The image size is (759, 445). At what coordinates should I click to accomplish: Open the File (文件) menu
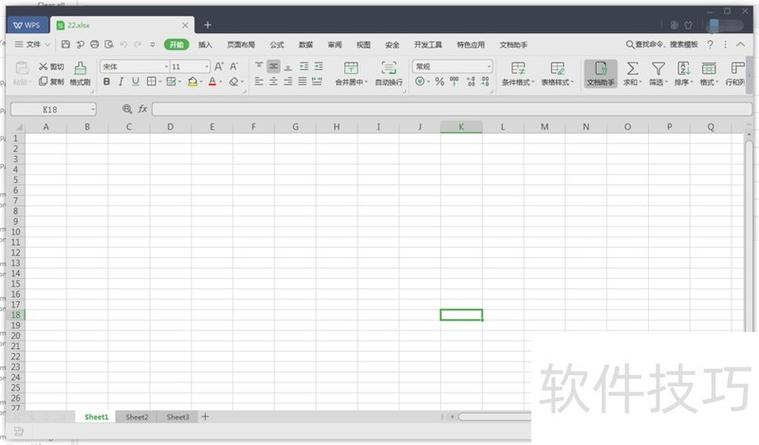tap(32, 45)
